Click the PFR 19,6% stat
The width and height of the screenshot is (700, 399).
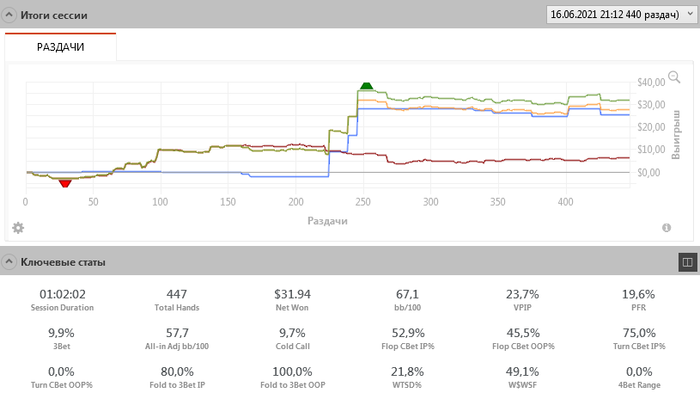pyautogui.click(x=639, y=300)
